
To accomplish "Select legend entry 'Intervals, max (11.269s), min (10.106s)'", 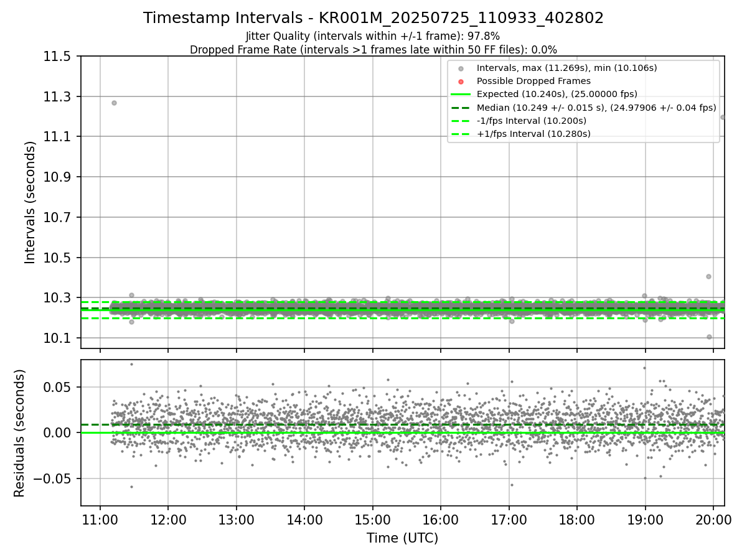I will click(566, 68).
